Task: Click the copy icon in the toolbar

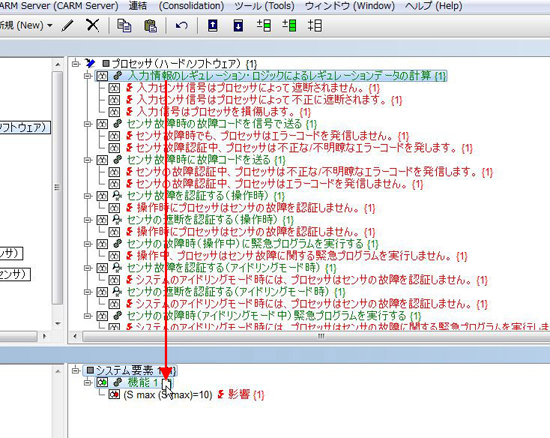Action: [124, 26]
